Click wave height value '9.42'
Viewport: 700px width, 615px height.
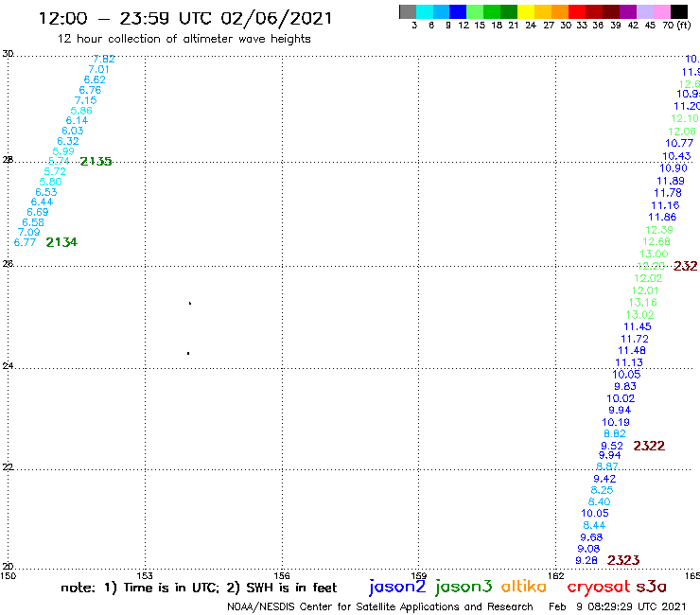coord(604,479)
